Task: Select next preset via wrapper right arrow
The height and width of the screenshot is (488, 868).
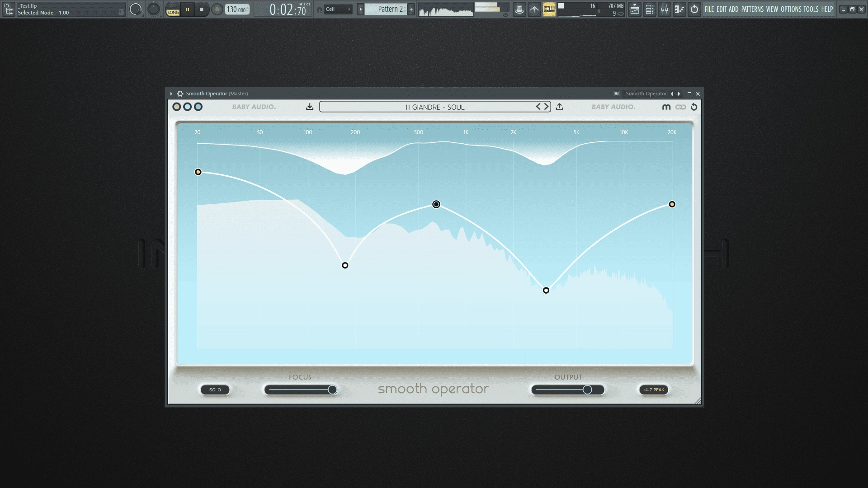Action: (x=679, y=94)
